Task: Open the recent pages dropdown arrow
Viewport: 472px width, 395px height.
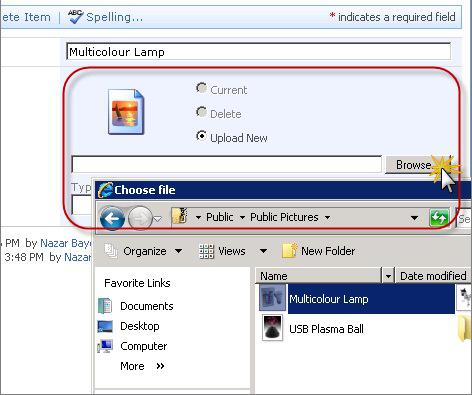Action: pos(158,219)
